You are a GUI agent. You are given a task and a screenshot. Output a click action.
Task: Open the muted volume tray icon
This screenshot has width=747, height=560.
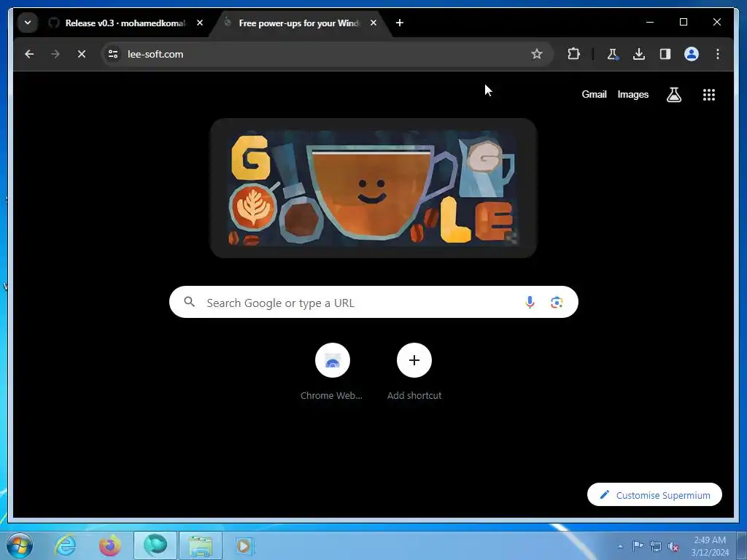pos(673,547)
